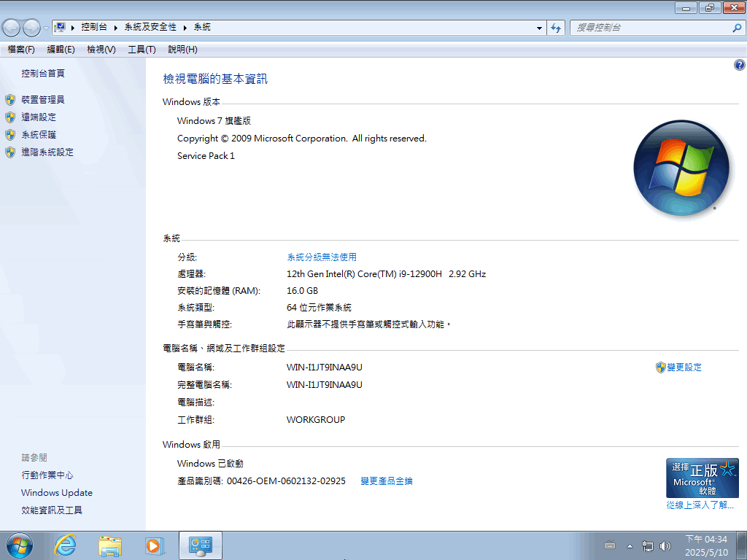Open the 說明(H) menu
747x560 pixels.
[x=182, y=49]
